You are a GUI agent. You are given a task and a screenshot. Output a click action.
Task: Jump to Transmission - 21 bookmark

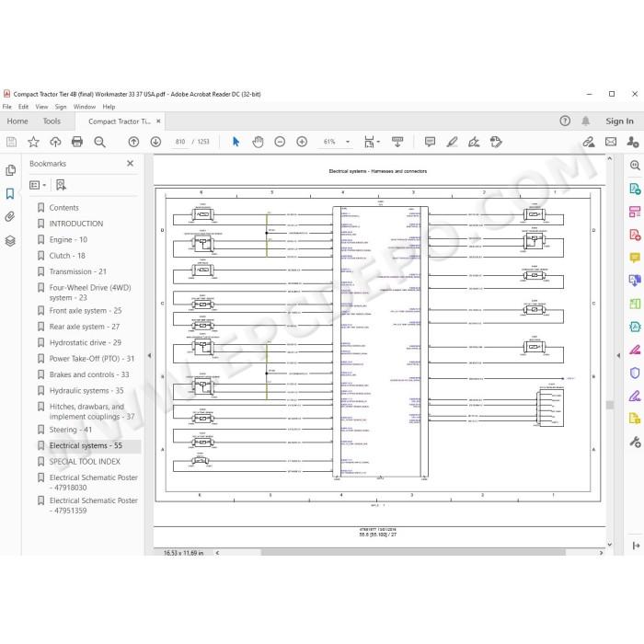click(x=77, y=272)
